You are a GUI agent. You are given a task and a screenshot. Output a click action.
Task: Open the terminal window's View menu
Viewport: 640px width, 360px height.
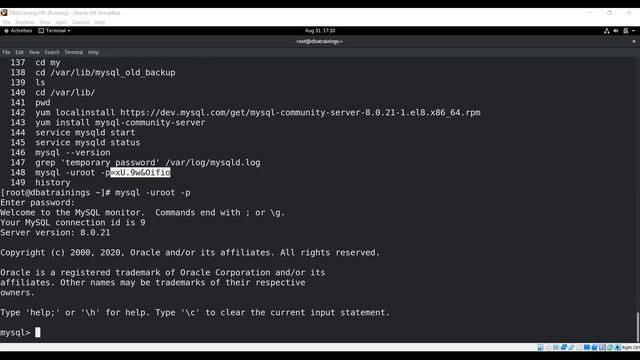click(x=34, y=52)
